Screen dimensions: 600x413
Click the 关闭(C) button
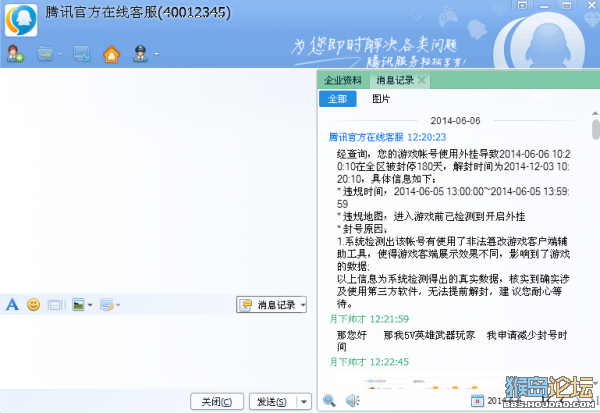tap(217, 402)
